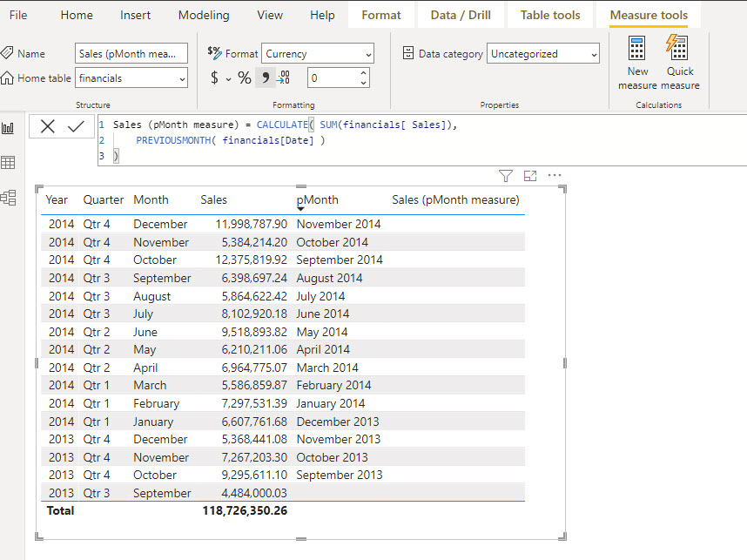Image resolution: width=747 pixels, height=560 pixels.
Task: Grab the visual's right middle handle
Action: [x=564, y=363]
